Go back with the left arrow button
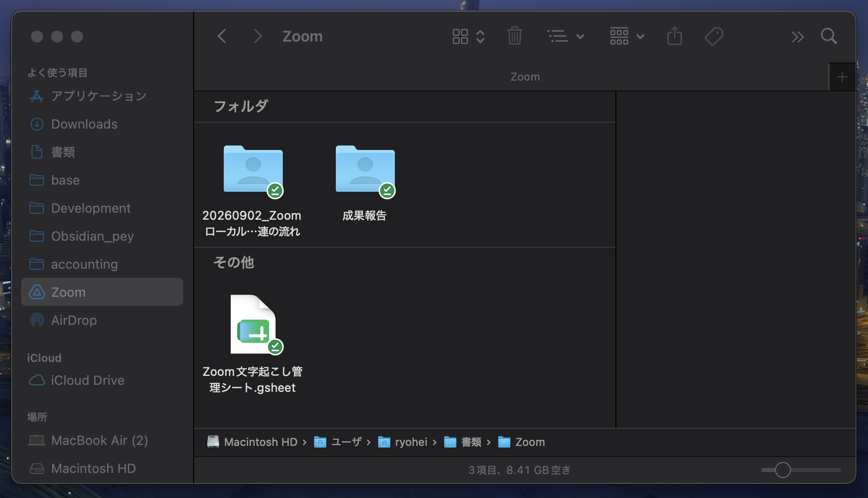 point(222,36)
